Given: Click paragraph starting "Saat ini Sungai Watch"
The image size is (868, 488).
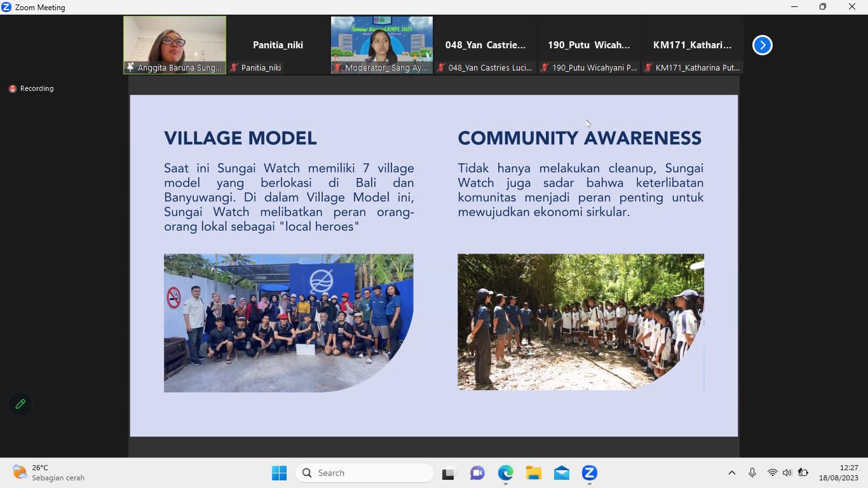Looking at the screenshot, I should [x=289, y=197].
